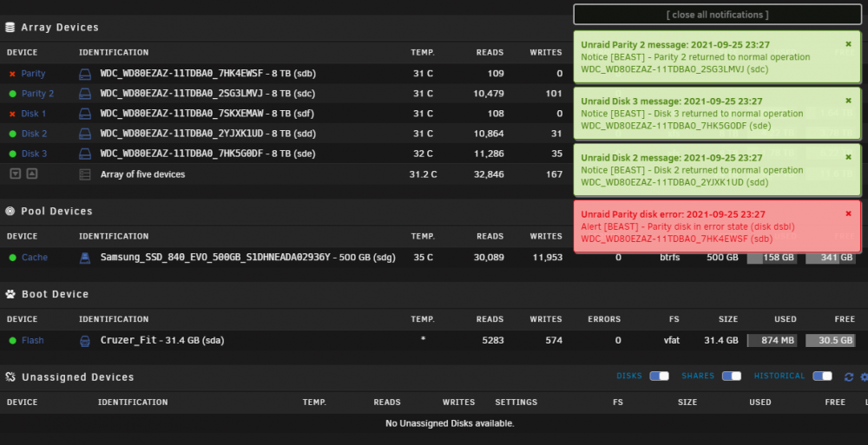This screenshot has height=445, width=868.
Task: Click the drive icon for WDC 7SKXEMAW (sdf)
Action: 85,114
